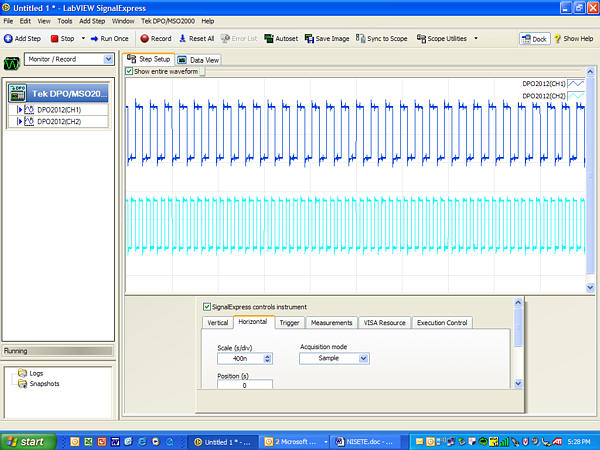Select the Trigger settings tab
600x450 pixels.
coord(289,323)
